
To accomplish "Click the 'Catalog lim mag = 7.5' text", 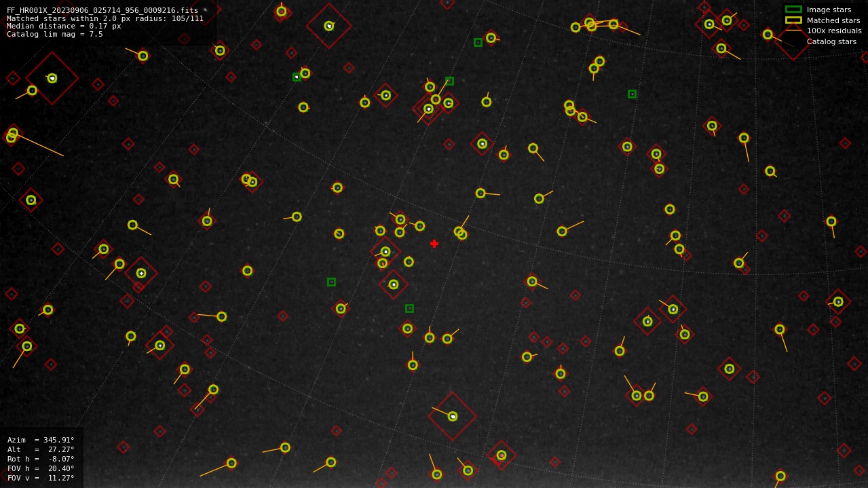I will click(x=55, y=35).
